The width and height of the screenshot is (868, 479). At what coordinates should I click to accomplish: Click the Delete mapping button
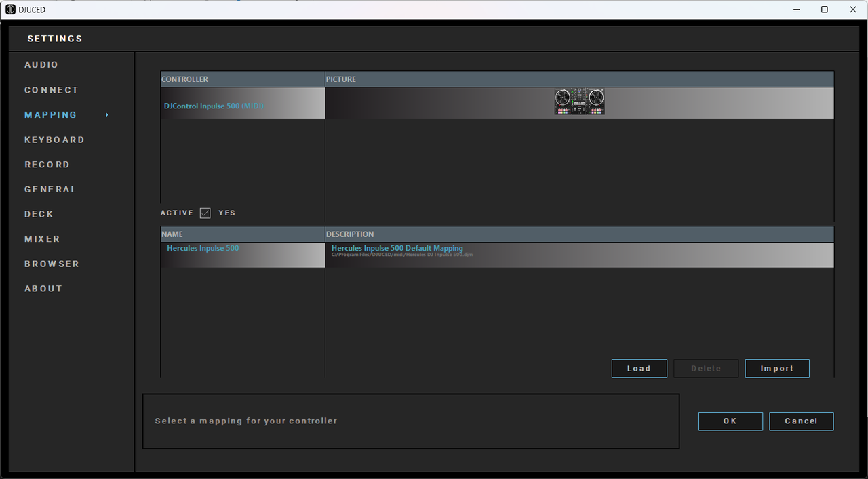706,369
